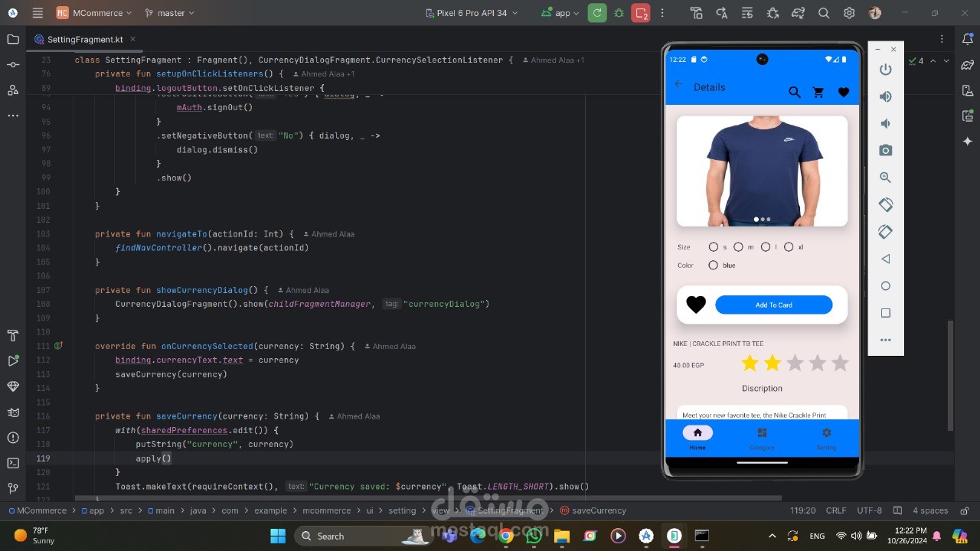This screenshot has height=551, width=980.
Task: Go to previous highlighted problem up chevron
Action: point(933,60)
